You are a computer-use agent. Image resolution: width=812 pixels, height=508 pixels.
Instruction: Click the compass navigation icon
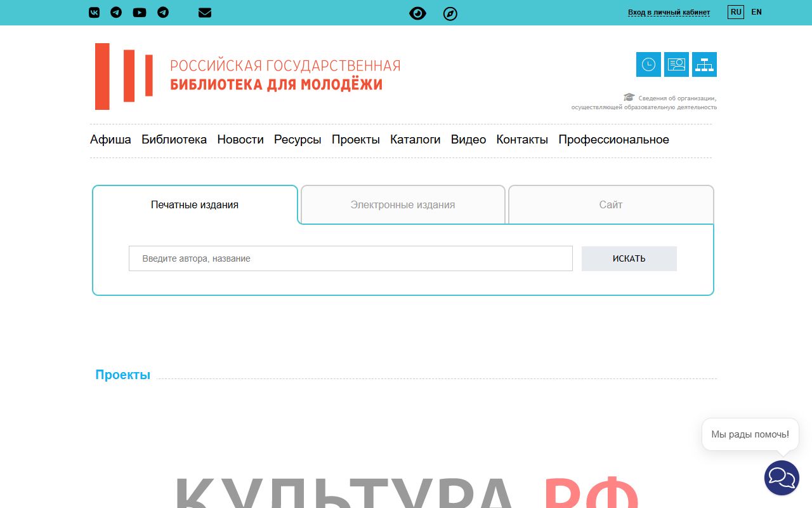tap(450, 13)
